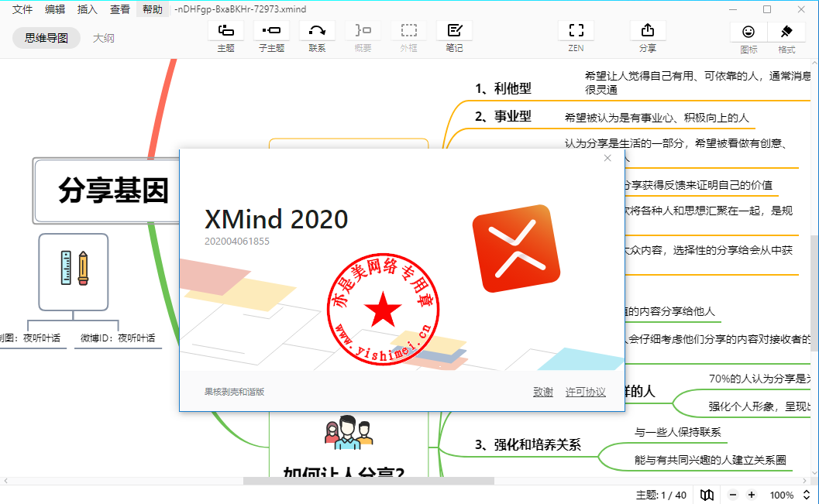819x504 pixels.
Task: Click the version number 202004061855
Action: (x=236, y=242)
